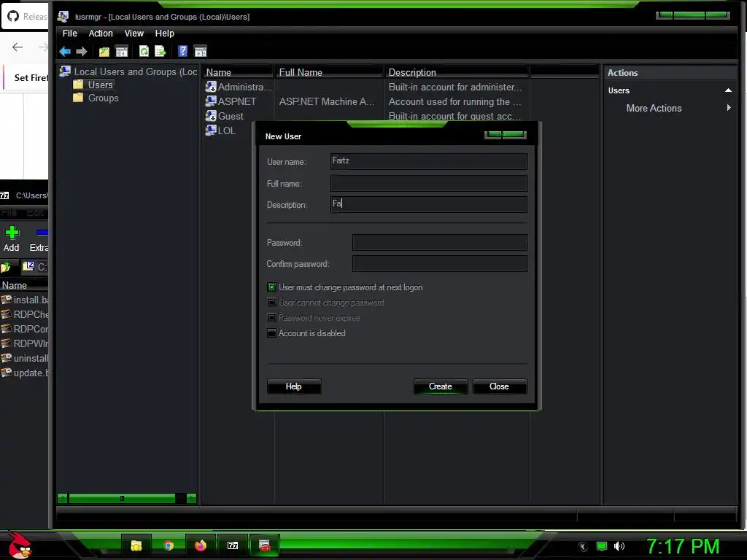Click the Create button

pos(440,386)
